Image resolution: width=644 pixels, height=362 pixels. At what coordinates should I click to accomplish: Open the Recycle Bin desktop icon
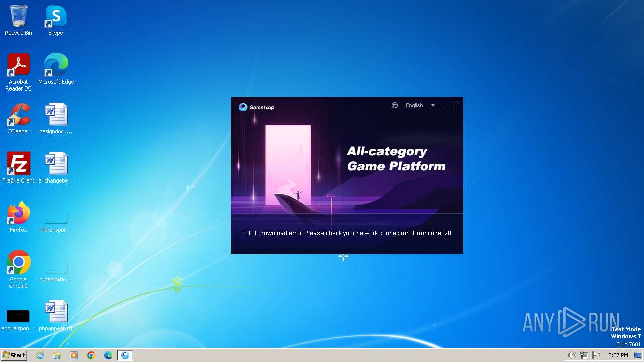click(18, 20)
